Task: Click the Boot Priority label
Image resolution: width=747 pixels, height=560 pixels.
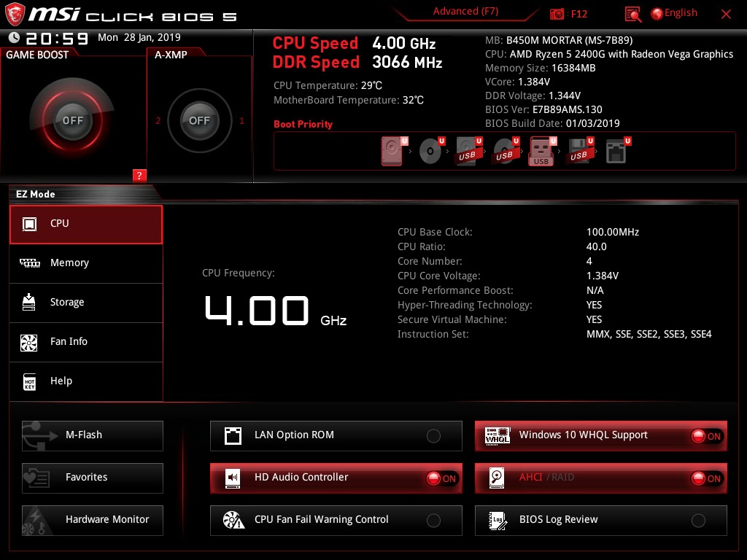Action: click(303, 124)
